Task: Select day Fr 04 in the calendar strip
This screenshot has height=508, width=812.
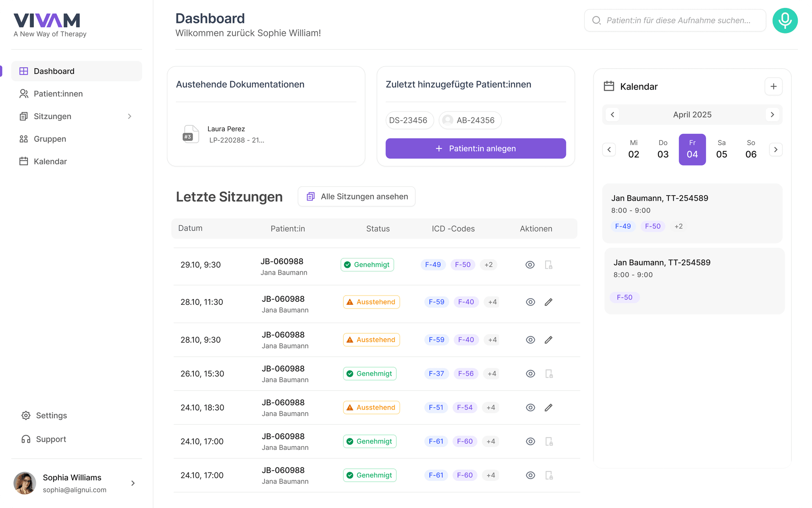Action: coord(692,149)
